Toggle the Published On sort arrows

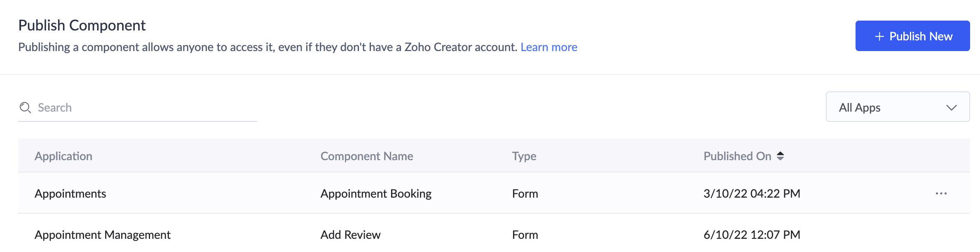pos(780,156)
